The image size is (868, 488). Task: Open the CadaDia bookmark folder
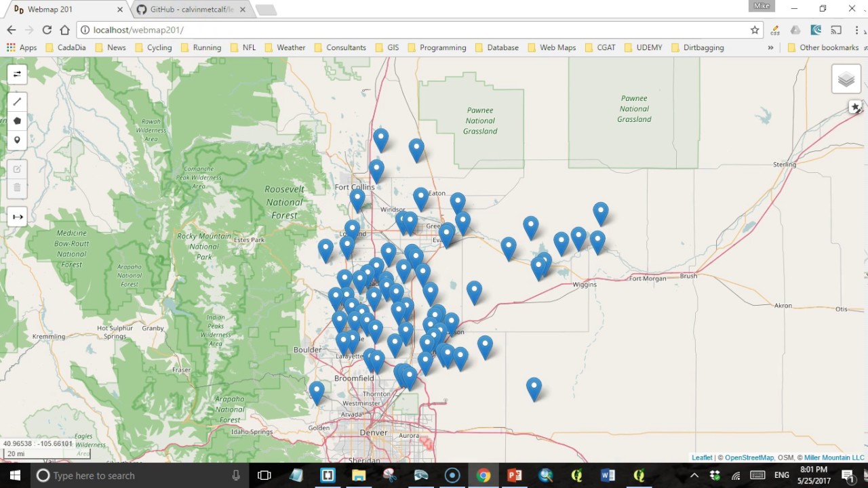tap(67, 47)
